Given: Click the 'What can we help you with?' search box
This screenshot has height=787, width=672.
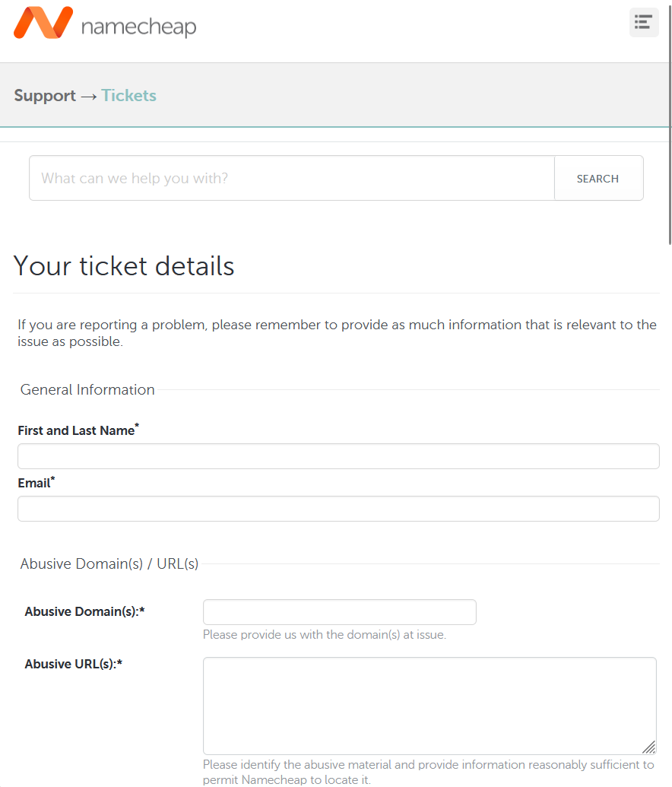Looking at the screenshot, I should [x=292, y=179].
